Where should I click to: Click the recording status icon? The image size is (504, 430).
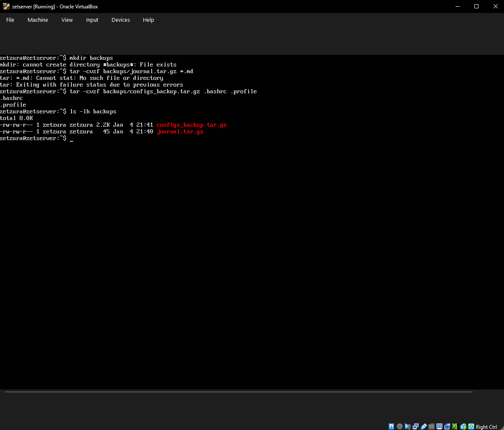pos(448,427)
